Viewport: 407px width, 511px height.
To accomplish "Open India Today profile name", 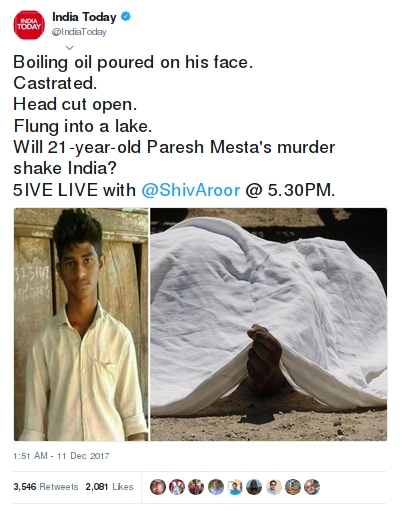I will pyautogui.click(x=84, y=17).
